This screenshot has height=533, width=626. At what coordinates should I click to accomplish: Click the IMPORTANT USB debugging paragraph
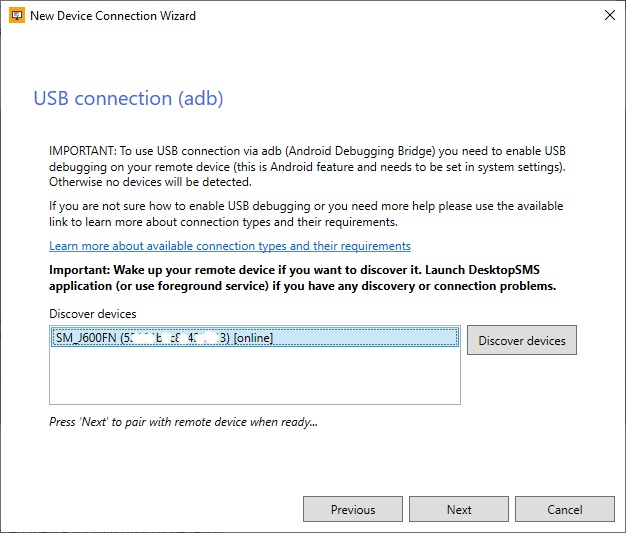pyautogui.click(x=307, y=167)
